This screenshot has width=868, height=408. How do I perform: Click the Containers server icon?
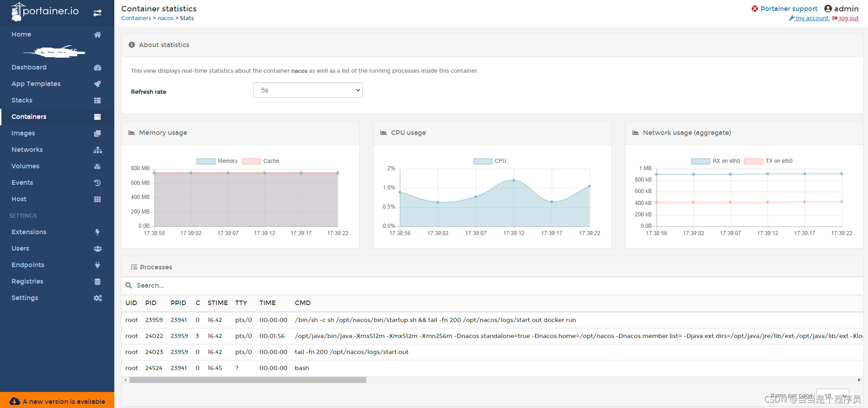[x=97, y=117]
